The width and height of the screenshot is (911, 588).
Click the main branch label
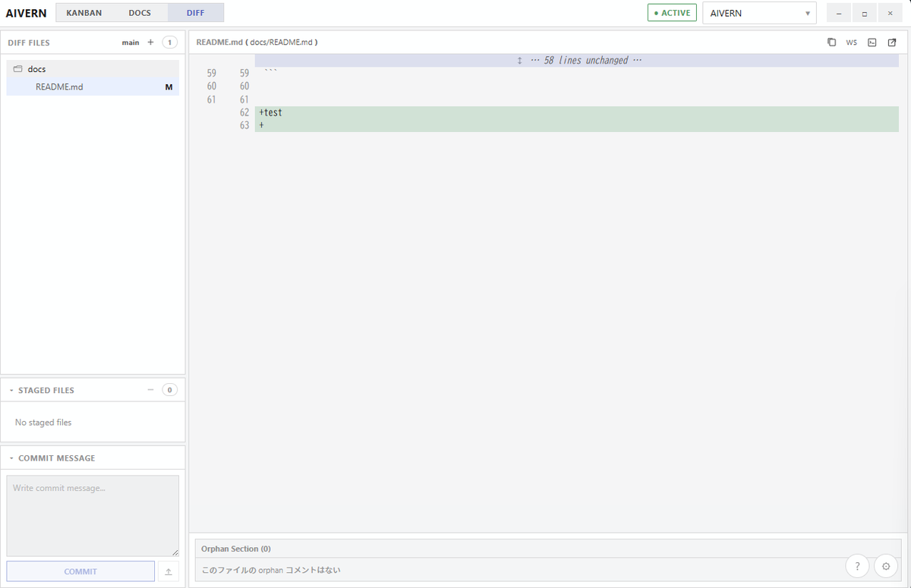131,42
